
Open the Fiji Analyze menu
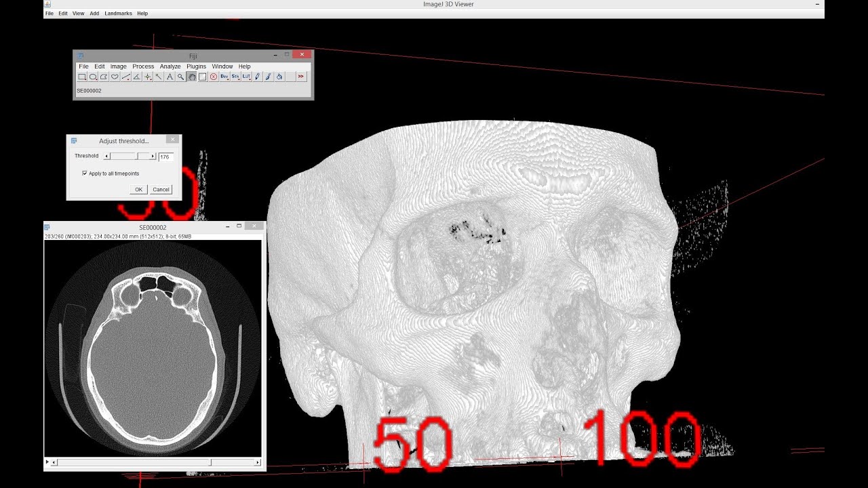170,66
